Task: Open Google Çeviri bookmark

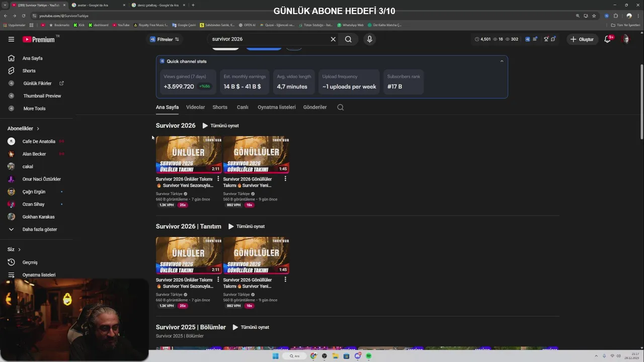Action: coord(184,25)
